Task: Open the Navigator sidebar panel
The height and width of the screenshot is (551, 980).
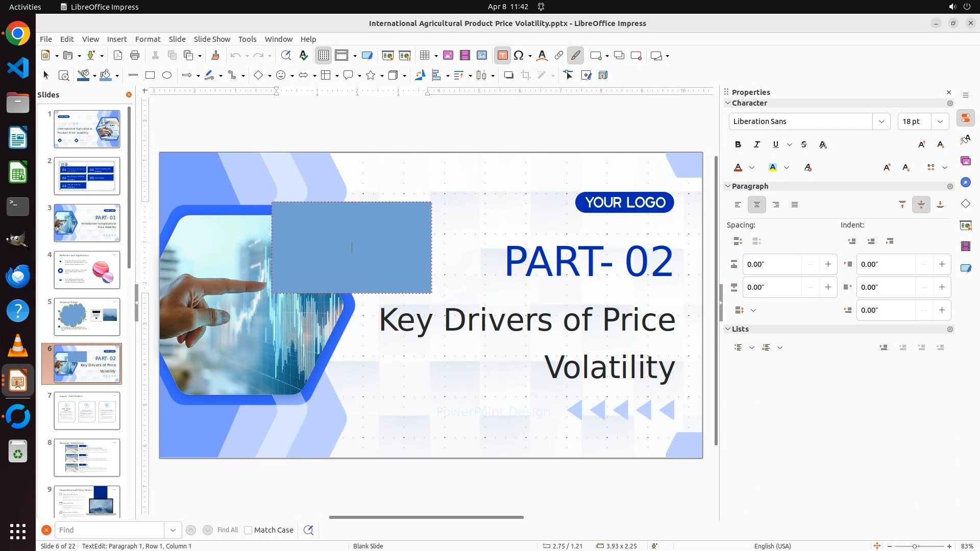Action: click(965, 182)
